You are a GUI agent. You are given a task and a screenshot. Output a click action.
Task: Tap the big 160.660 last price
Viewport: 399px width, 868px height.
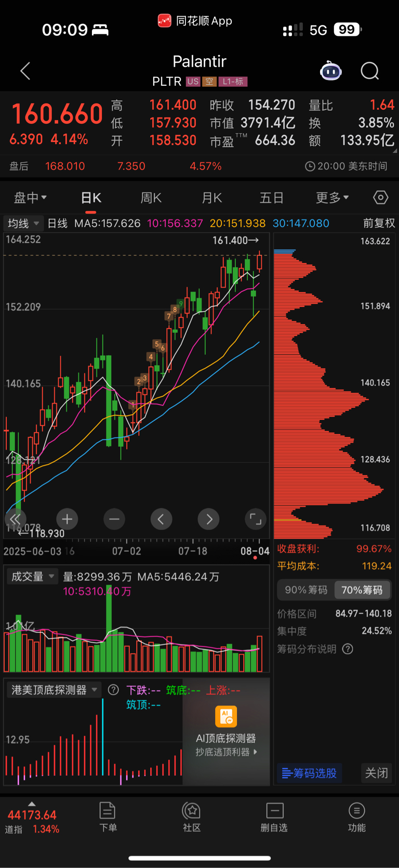[x=57, y=114]
